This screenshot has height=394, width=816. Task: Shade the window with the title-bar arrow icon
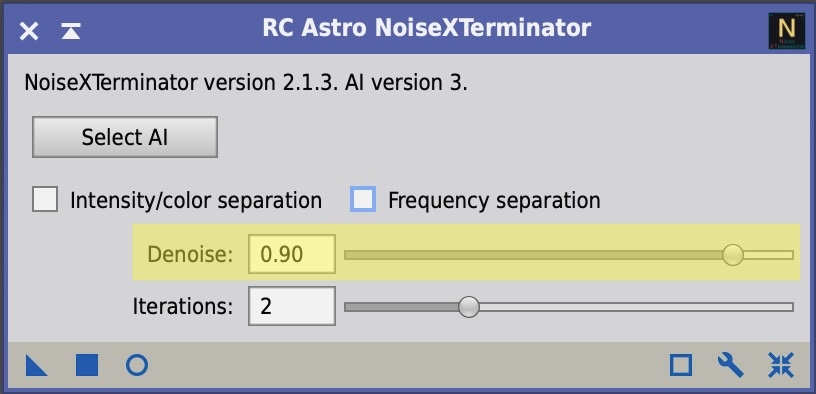70,31
